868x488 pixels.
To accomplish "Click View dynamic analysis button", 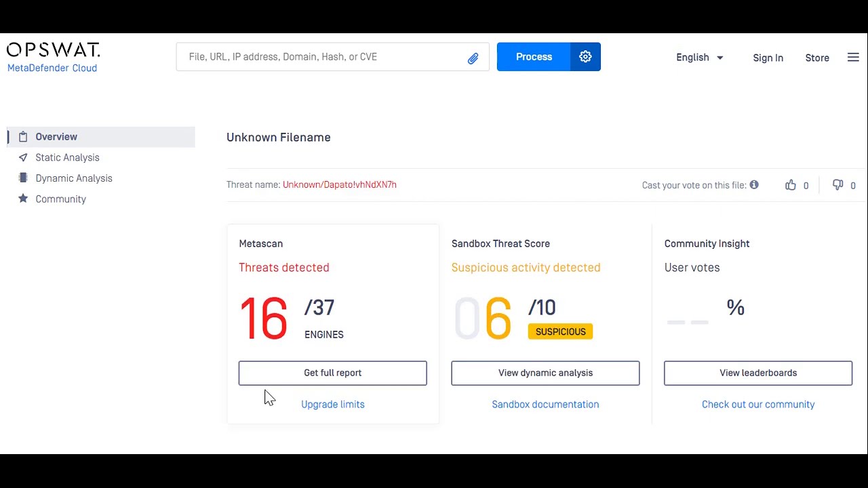I will (x=545, y=373).
